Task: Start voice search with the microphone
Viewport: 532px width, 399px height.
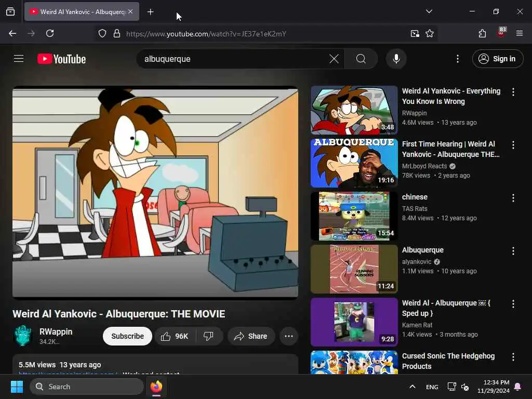Action: click(x=396, y=59)
